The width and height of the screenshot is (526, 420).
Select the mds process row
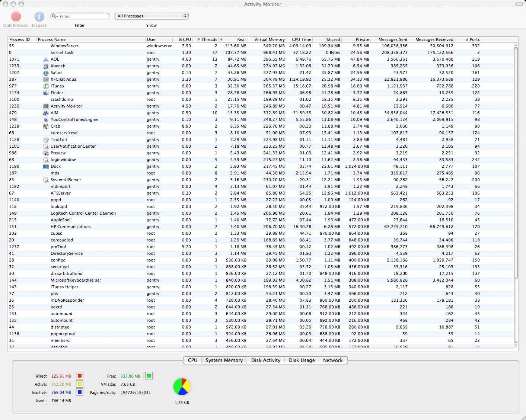pos(261,173)
